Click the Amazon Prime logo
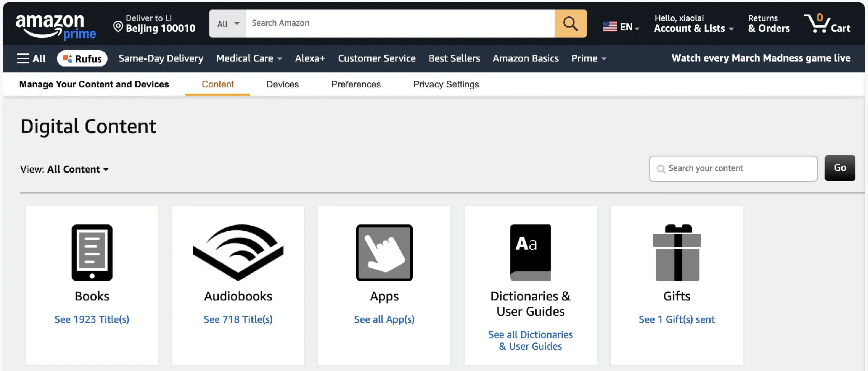This screenshot has width=868, height=371. click(56, 26)
